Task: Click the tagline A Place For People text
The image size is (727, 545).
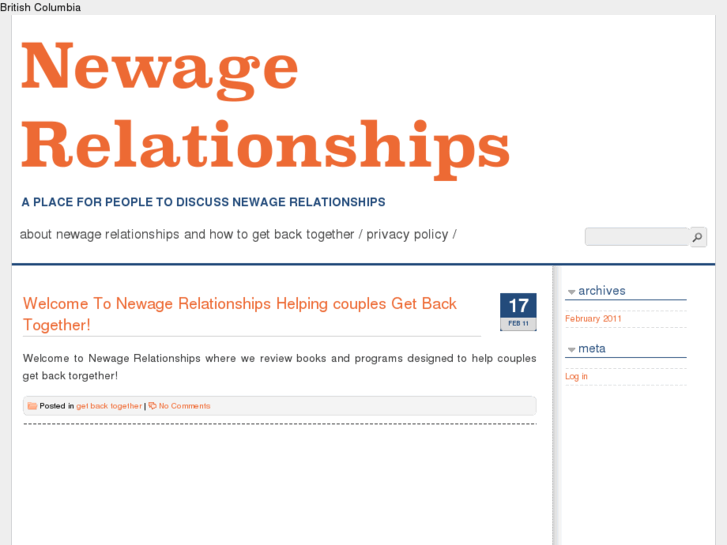Action: 203,202
